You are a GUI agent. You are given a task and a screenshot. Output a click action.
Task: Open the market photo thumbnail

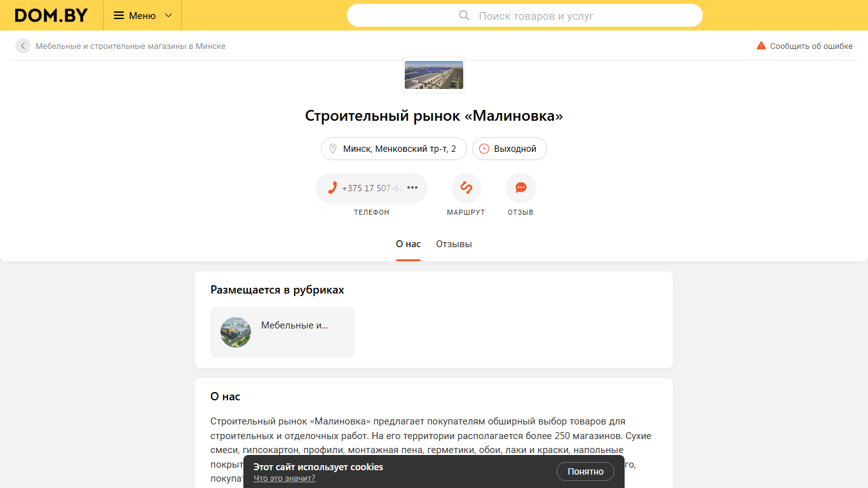(434, 75)
